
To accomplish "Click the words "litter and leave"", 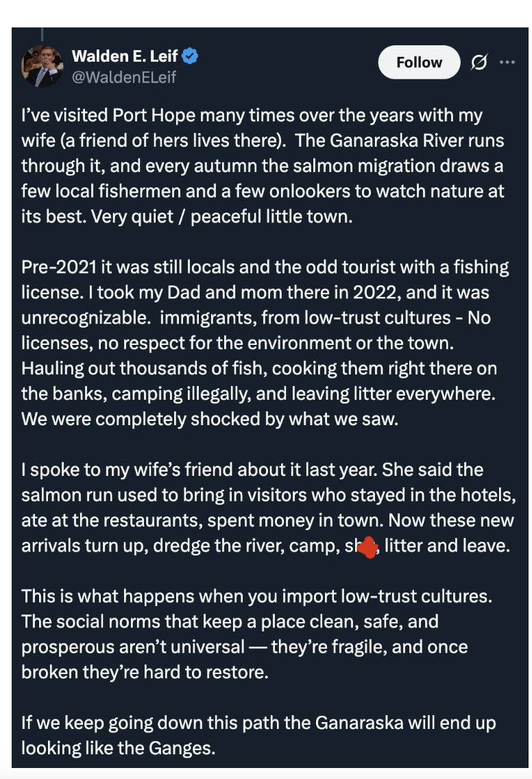I will [447, 545].
